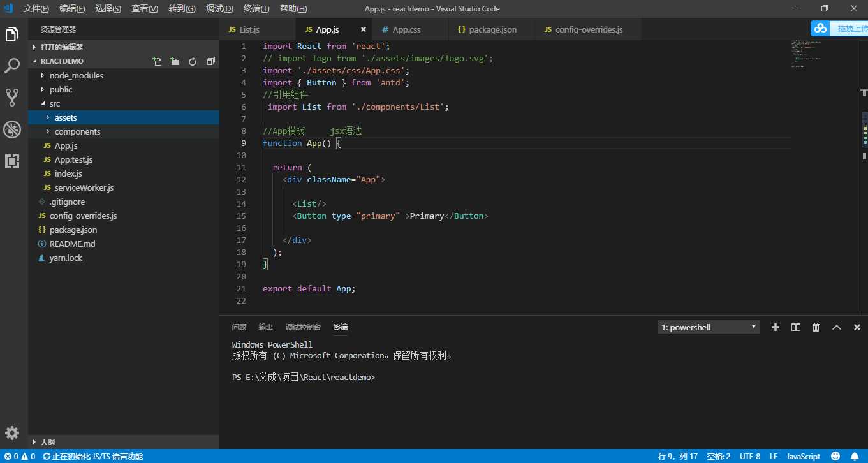Screen dimensions: 868x463
Task: Open the powershell terminal selector dropdown
Action: point(709,327)
